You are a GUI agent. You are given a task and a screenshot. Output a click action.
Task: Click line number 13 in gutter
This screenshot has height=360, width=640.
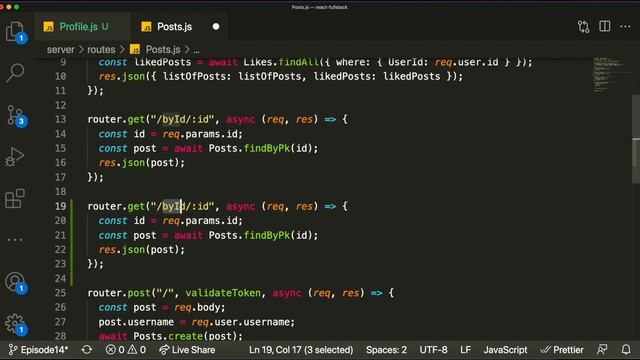click(60, 119)
